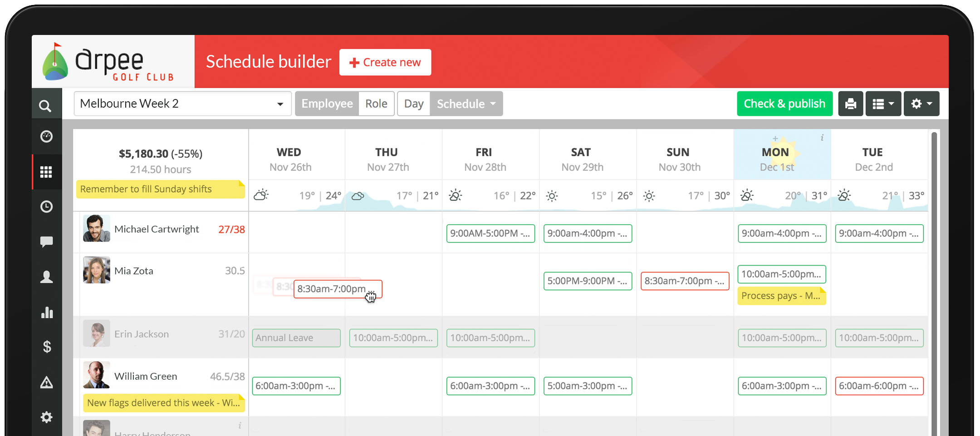Click William Green's 46.5/38 hours value
The width and height of the screenshot is (980, 436).
click(x=227, y=377)
